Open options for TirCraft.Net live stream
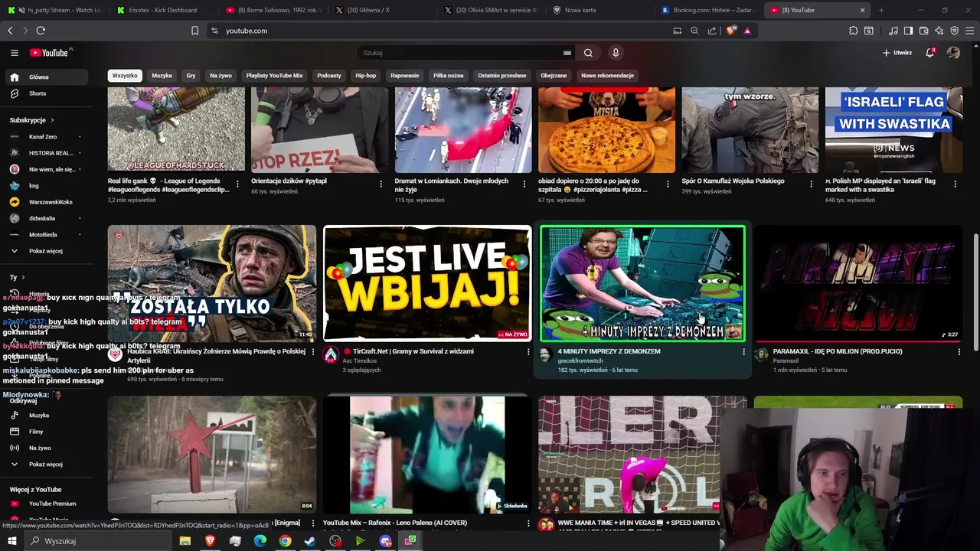980x551 pixels. point(528,352)
